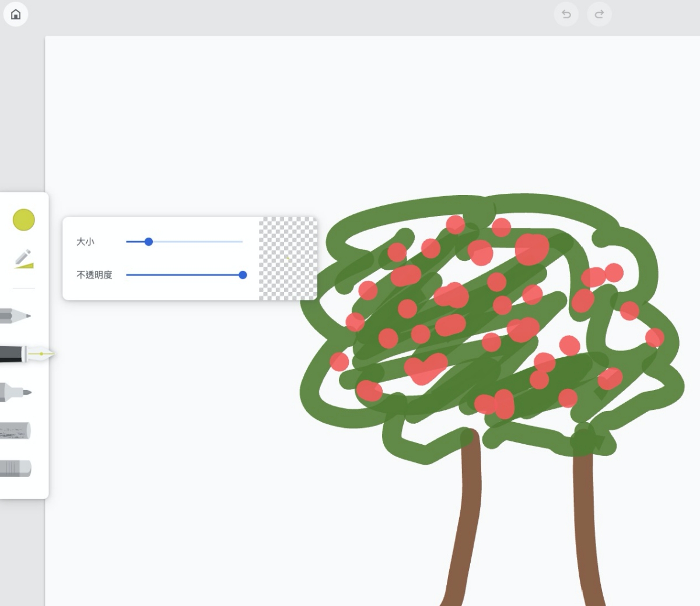Click the 不透明度 label
This screenshot has width=700, height=606.
pyautogui.click(x=94, y=275)
